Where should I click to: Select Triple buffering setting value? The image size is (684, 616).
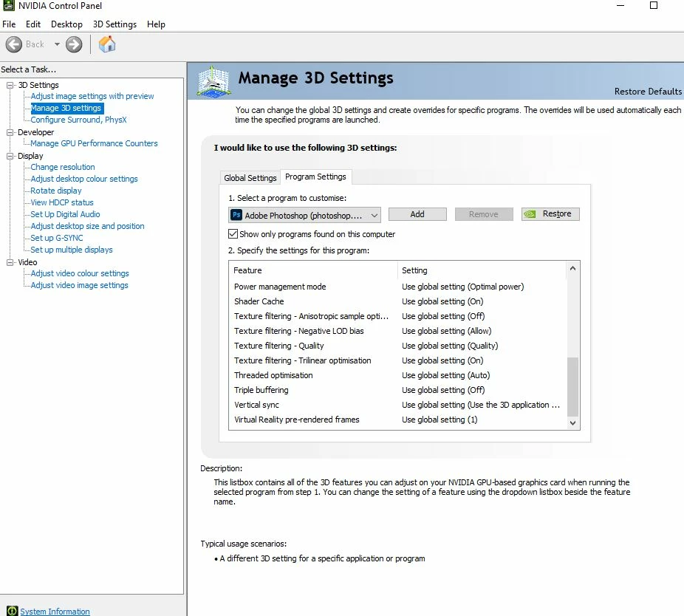tap(443, 390)
